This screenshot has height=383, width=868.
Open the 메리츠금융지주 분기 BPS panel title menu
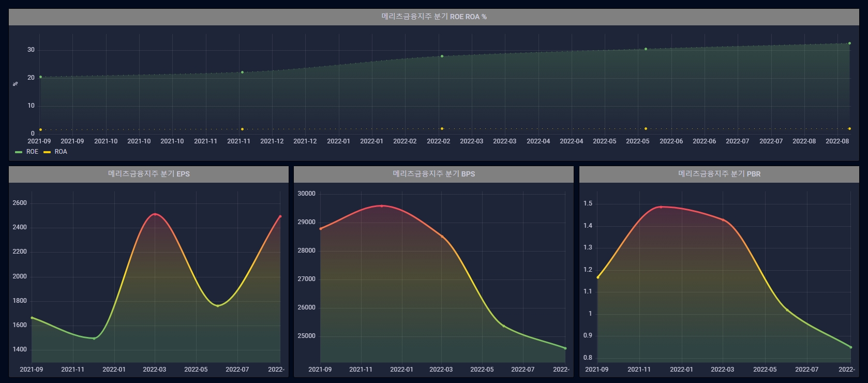(433, 174)
